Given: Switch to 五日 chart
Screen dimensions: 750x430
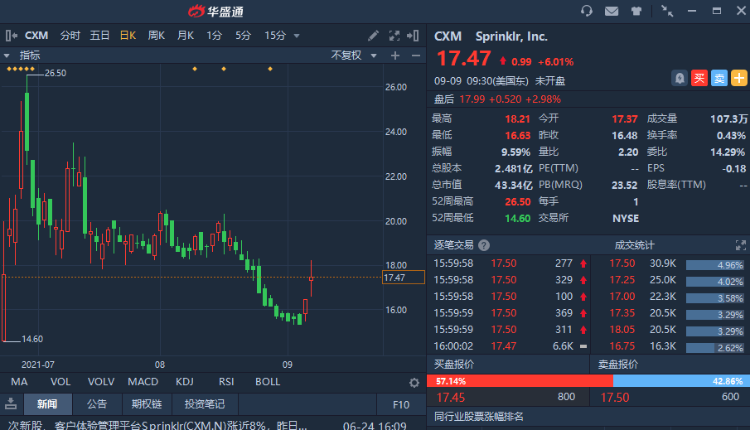Looking at the screenshot, I should click(x=99, y=35).
